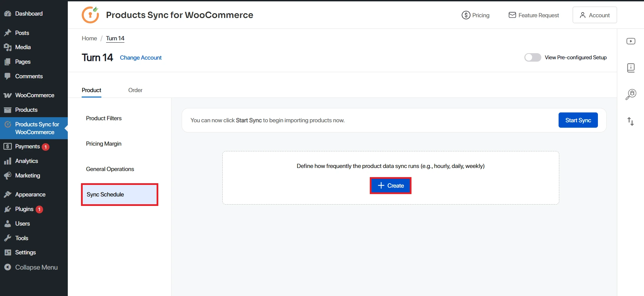Click the Change Account link
This screenshot has height=296, width=644.
[141, 58]
